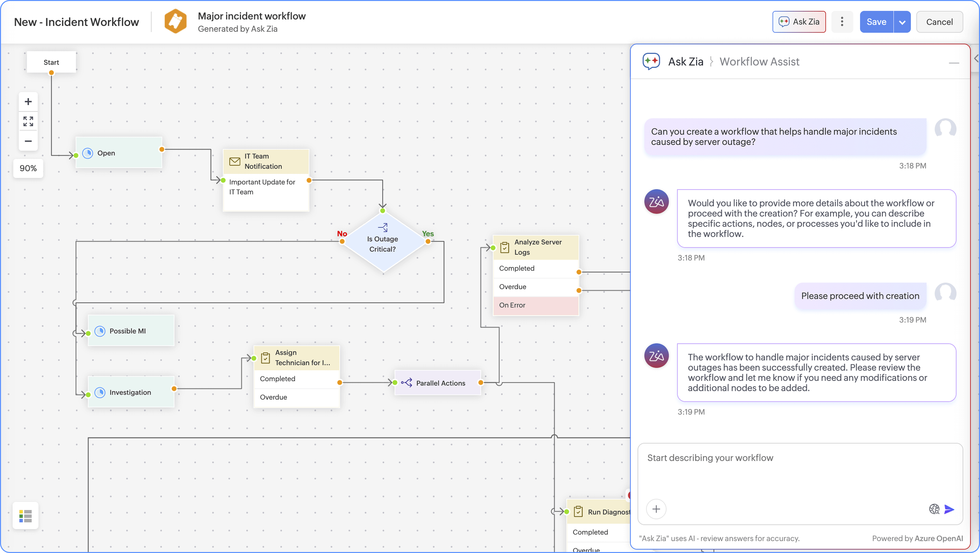Click the 90% zoom level indicator

click(28, 168)
